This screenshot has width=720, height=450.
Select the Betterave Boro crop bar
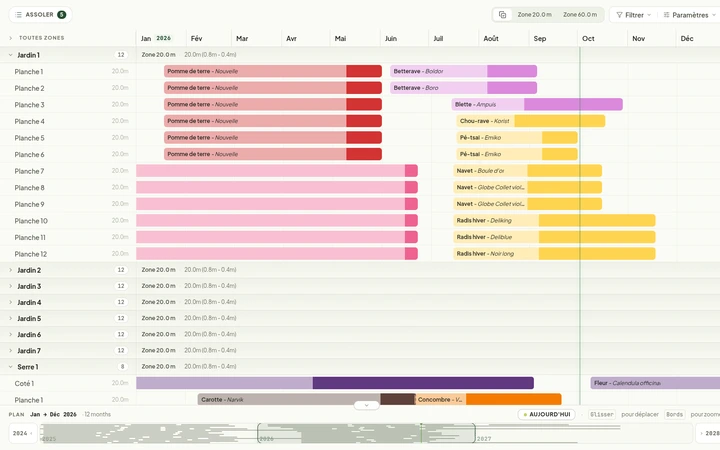(463, 88)
